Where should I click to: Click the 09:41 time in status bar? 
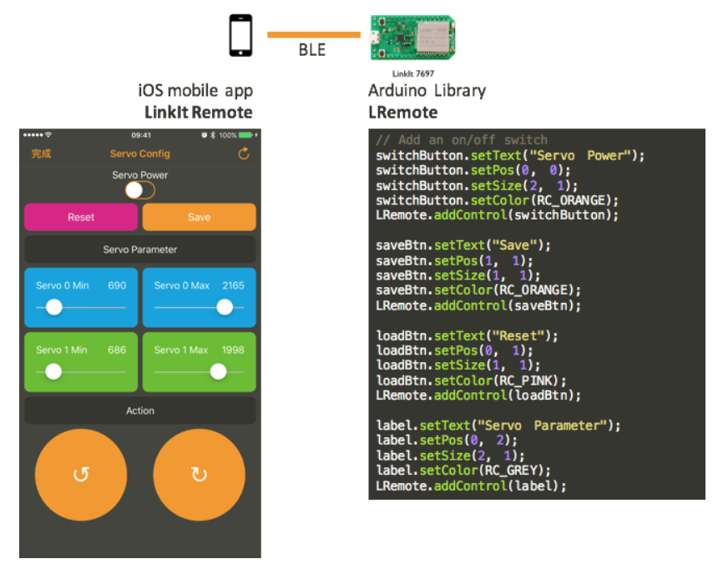141,135
